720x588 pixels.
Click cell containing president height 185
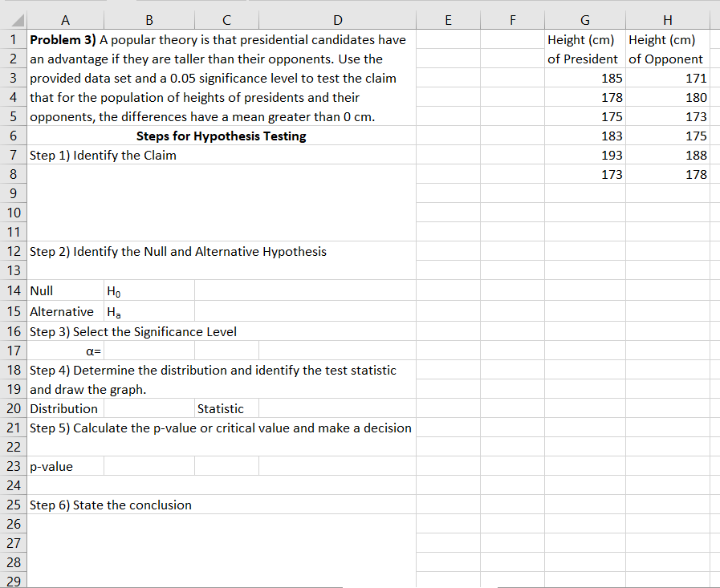584,78
